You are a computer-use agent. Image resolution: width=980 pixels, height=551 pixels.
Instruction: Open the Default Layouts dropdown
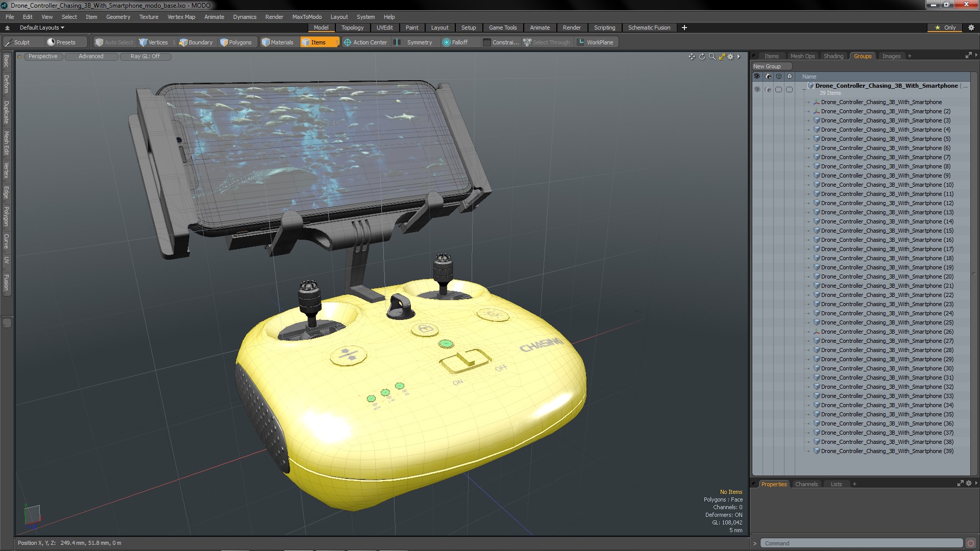[42, 28]
